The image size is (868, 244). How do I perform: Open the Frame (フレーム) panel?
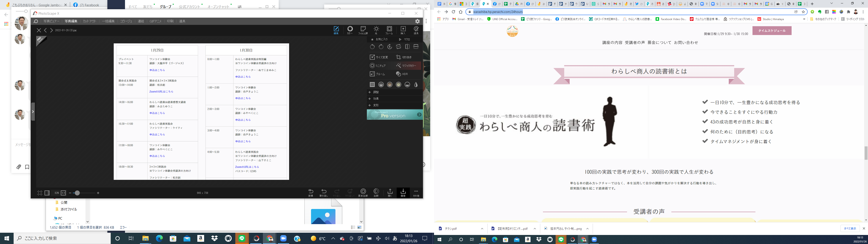click(x=389, y=30)
